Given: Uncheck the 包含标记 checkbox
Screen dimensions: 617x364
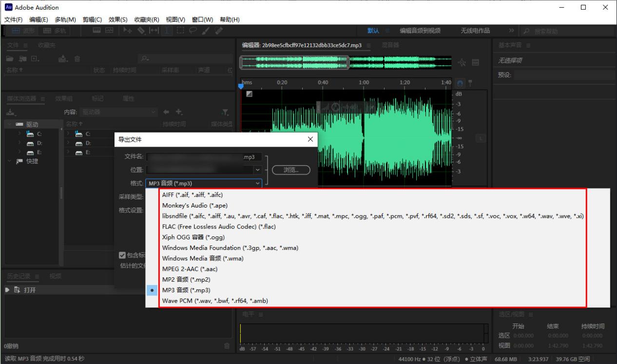Looking at the screenshot, I should point(122,254).
